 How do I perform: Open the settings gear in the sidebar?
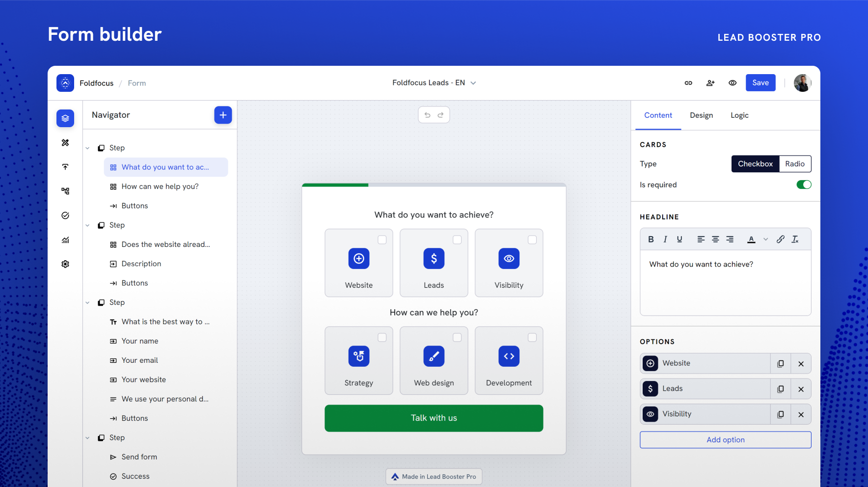pyautogui.click(x=65, y=264)
